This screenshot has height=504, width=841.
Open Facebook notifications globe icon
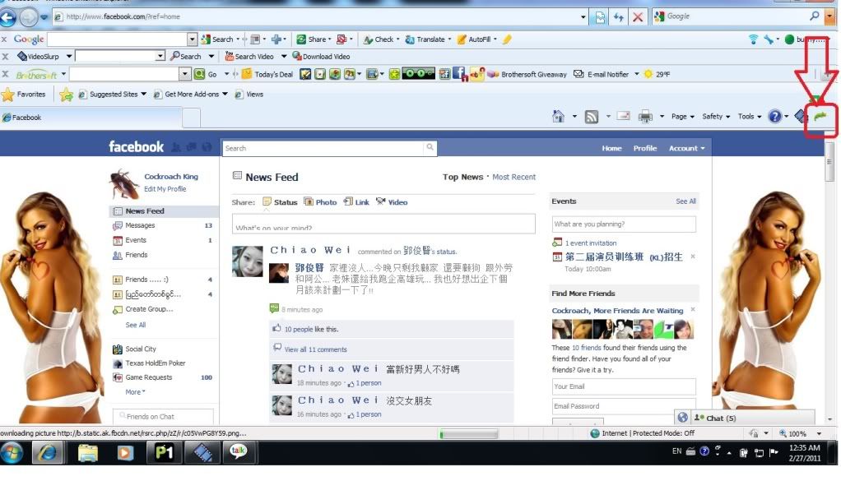click(x=207, y=147)
